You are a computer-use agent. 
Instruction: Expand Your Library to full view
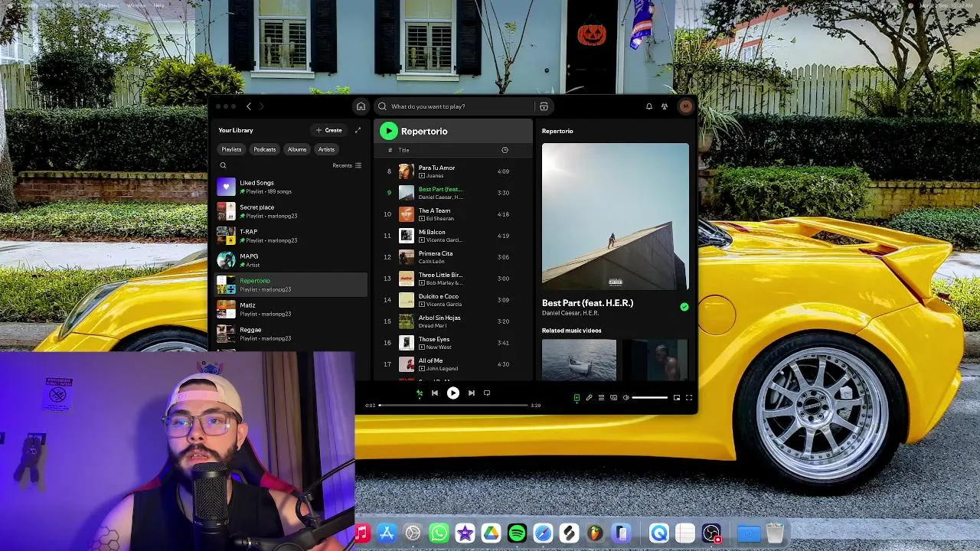358,130
